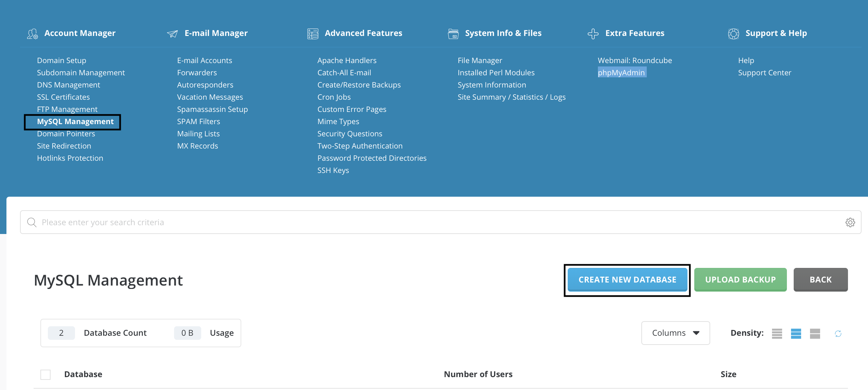
Task: Click the Back button
Action: (x=820, y=280)
